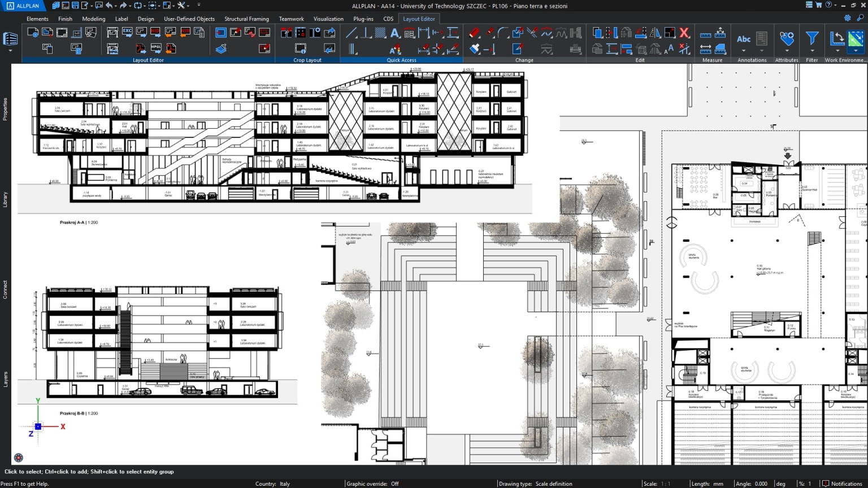This screenshot has width=868, height=488.
Task: Click the Scale value in status bar
Action: click(x=665, y=483)
